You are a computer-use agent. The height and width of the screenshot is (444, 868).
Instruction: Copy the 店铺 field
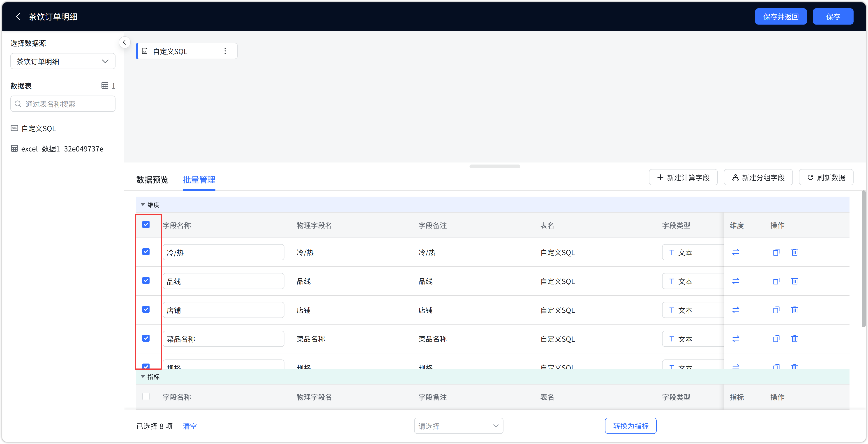pyautogui.click(x=776, y=310)
